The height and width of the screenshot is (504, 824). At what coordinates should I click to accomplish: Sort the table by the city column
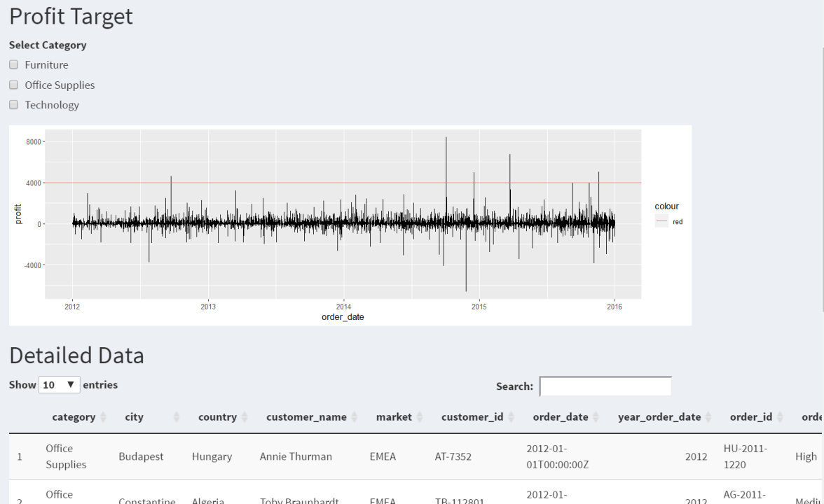134,416
